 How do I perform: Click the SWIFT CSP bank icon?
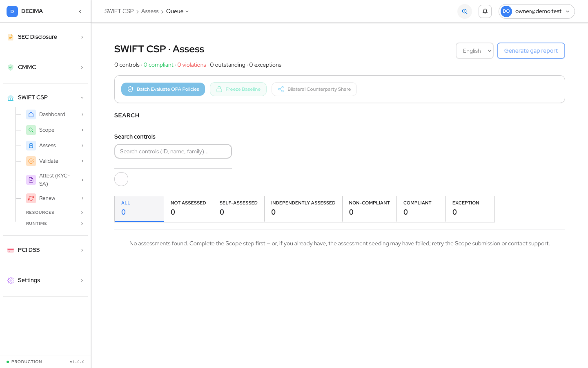pyautogui.click(x=11, y=98)
